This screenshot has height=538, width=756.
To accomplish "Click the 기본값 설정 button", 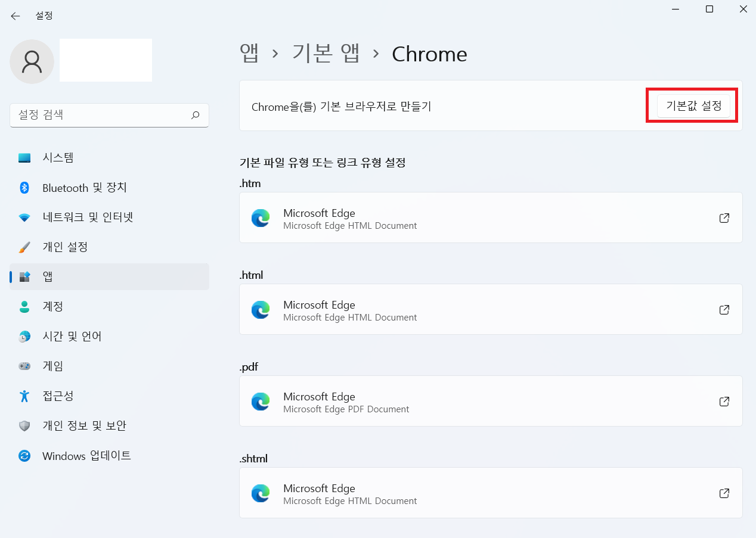I will (693, 106).
